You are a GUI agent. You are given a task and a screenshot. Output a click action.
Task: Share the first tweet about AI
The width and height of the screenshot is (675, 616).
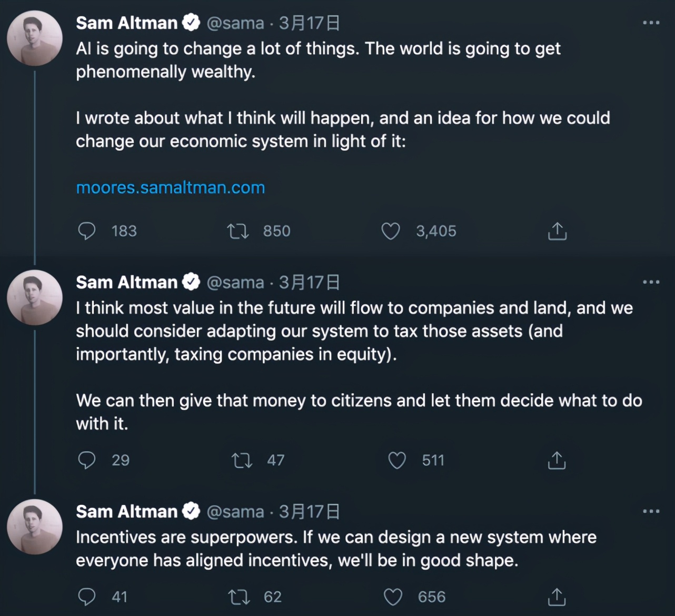click(557, 231)
